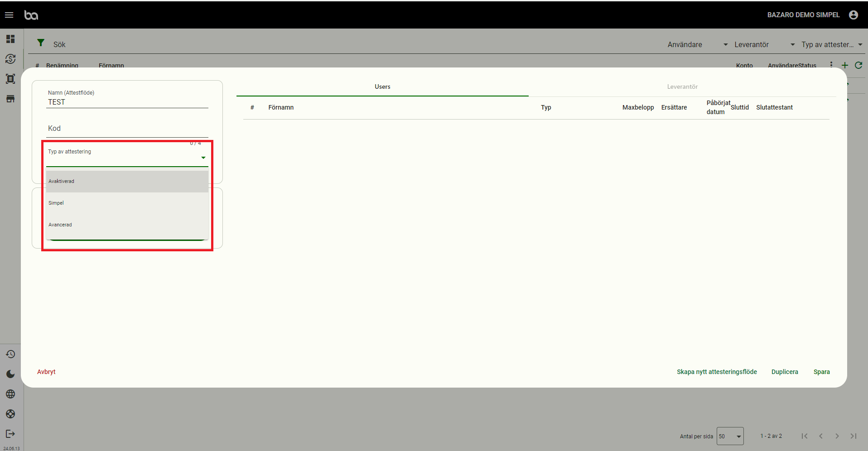Switch to the Leverantör tab in dialog
The width and height of the screenshot is (868, 451).
(x=682, y=86)
